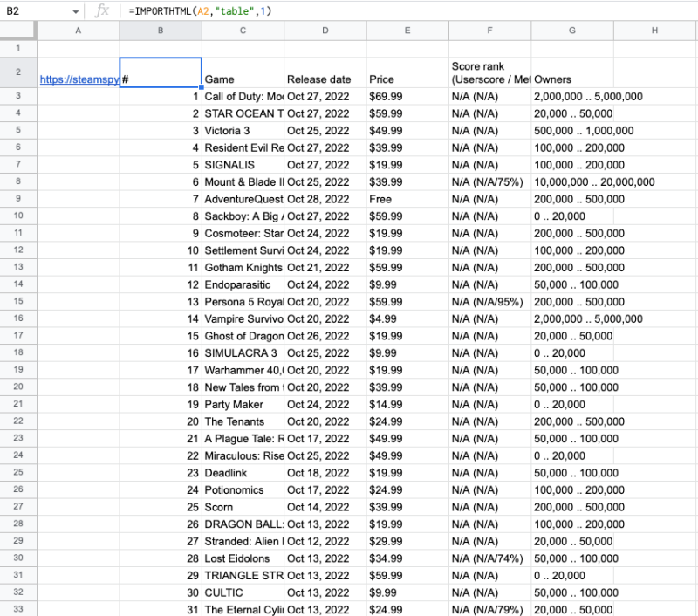This screenshot has width=698, height=616.
Task: Select column H header
Action: point(654,31)
